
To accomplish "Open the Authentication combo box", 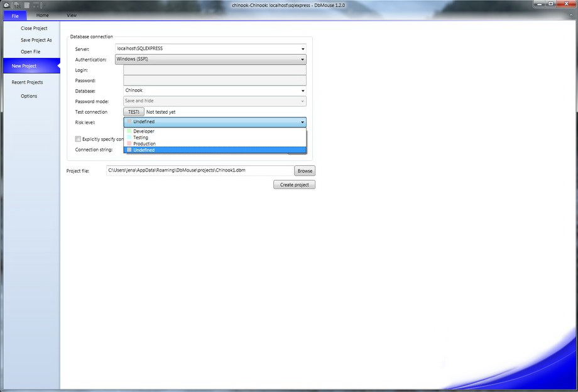I will click(210, 59).
